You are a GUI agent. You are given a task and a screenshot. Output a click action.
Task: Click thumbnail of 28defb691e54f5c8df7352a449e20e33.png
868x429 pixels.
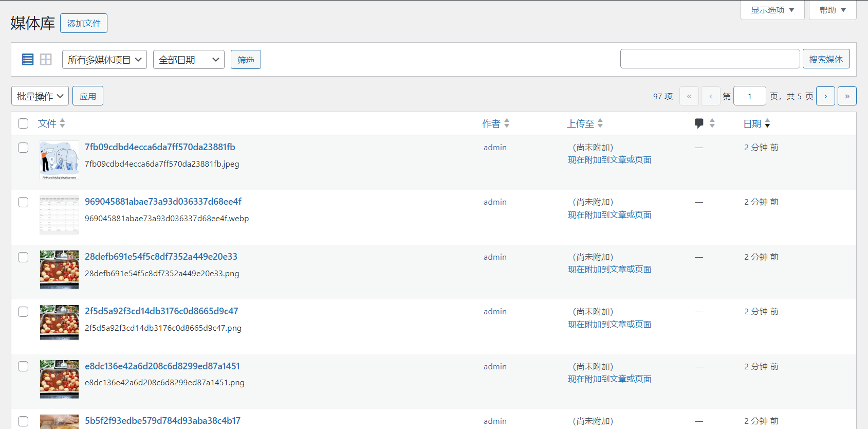point(59,270)
